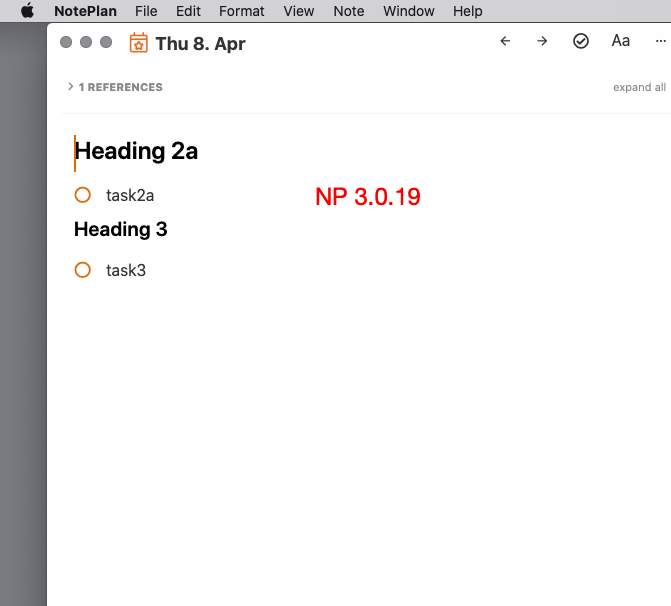This screenshot has width=671, height=606.
Task: Click the Heading 2a text
Action: coord(136,151)
